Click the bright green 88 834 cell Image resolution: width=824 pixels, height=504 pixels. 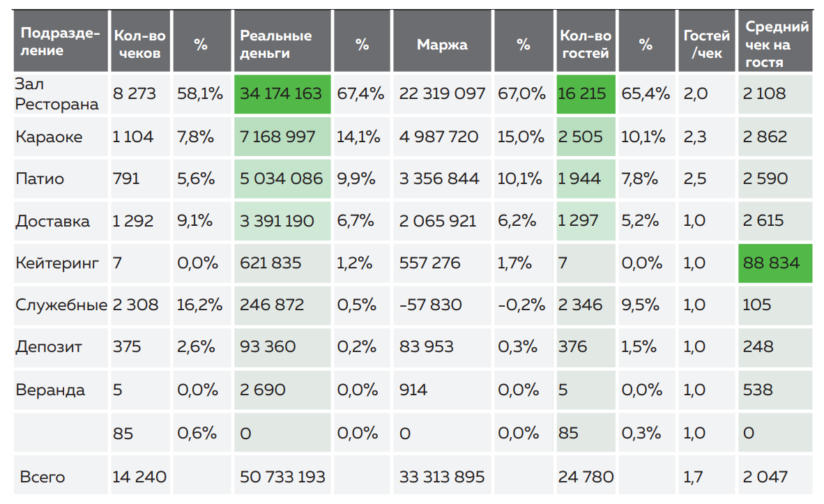pyautogui.click(x=772, y=264)
